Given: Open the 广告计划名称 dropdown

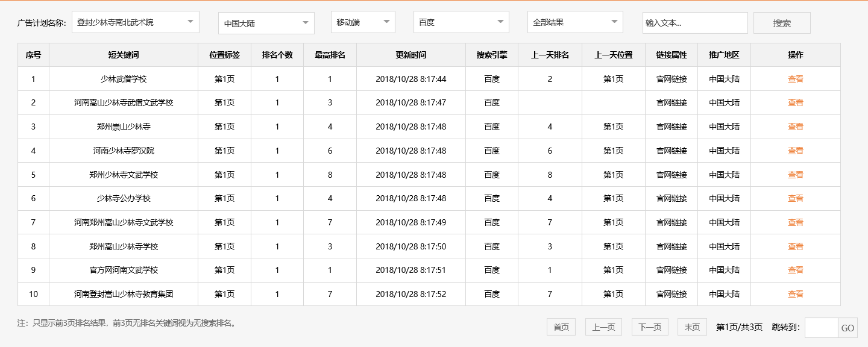Looking at the screenshot, I should (136, 22).
